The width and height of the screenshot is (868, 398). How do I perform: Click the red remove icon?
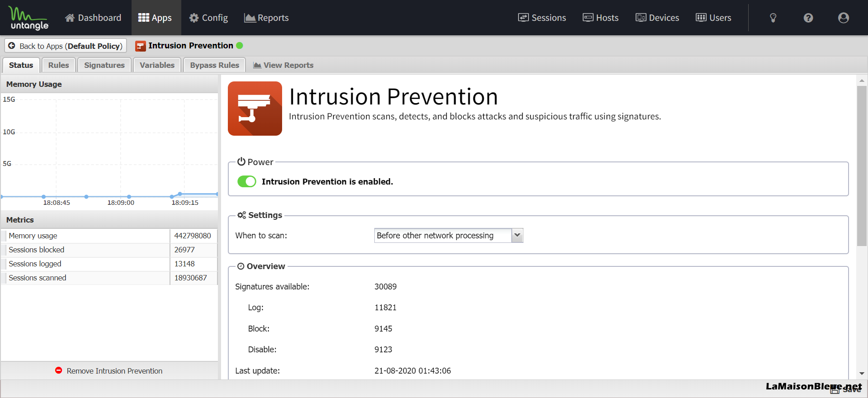click(59, 370)
